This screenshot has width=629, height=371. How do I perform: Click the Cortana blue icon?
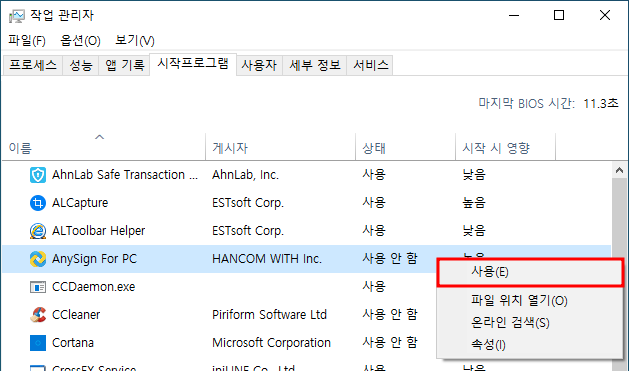(x=38, y=343)
